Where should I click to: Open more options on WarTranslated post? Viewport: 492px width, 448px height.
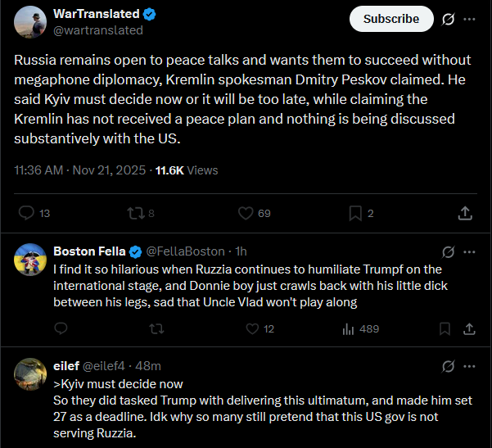(x=469, y=19)
